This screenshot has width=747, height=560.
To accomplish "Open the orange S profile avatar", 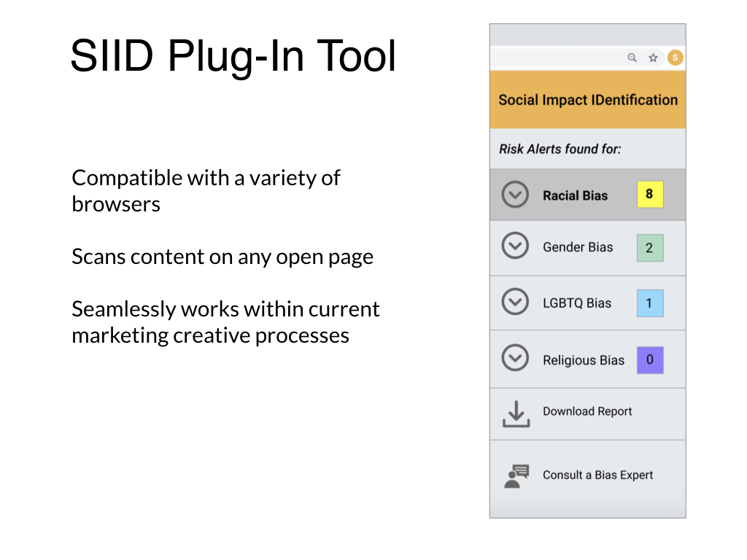I will tap(675, 58).
